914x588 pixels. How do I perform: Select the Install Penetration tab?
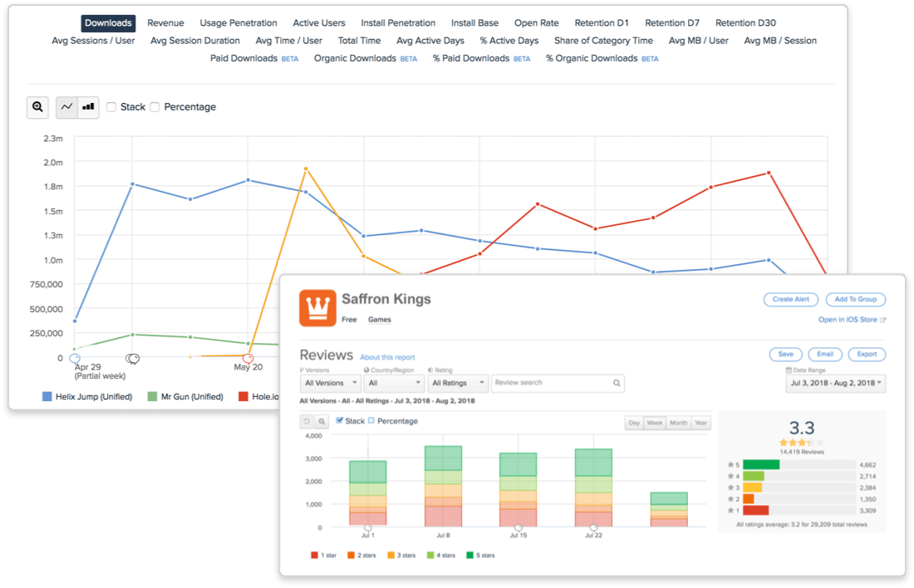[398, 23]
